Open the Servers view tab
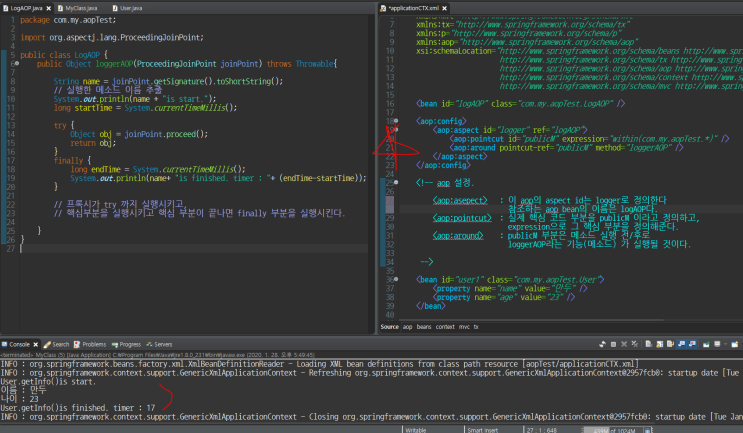 [159, 344]
